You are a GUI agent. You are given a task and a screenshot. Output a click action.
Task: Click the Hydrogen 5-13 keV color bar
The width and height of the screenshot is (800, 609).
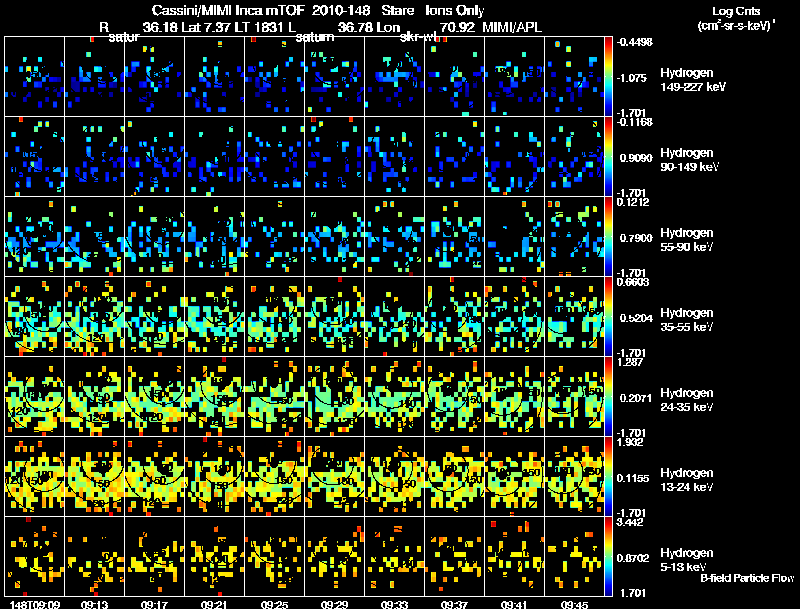click(608, 556)
